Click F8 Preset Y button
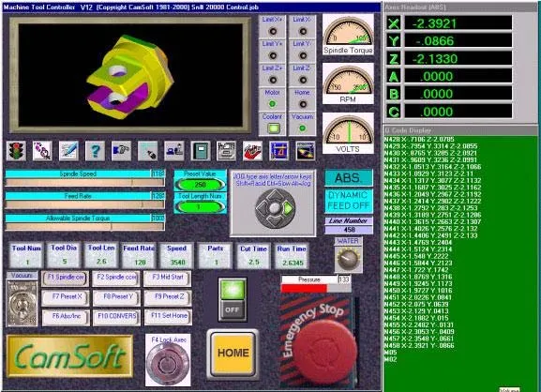Screen dimensions: 541x392 click(116, 297)
